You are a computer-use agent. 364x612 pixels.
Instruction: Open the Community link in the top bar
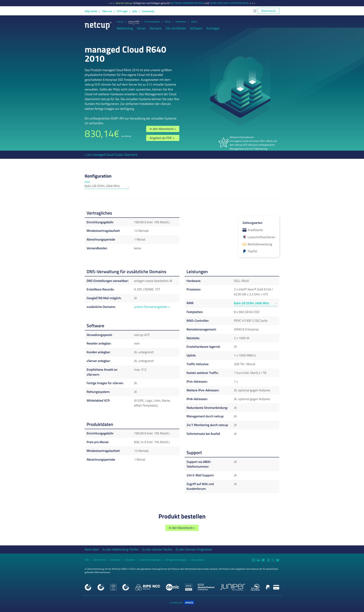(148, 11)
